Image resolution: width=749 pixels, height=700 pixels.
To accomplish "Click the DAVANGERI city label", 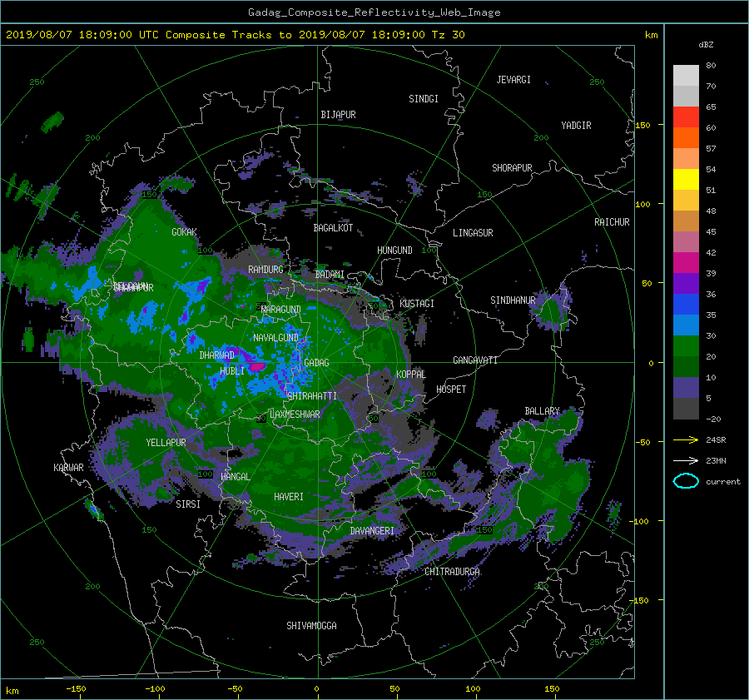I will pyautogui.click(x=372, y=531).
